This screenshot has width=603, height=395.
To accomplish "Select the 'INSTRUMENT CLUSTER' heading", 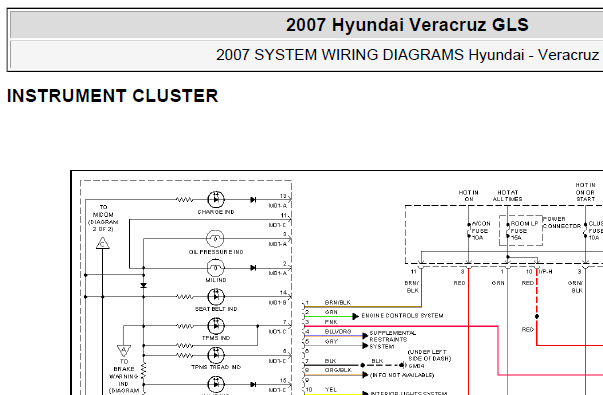I will click(113, 96).
